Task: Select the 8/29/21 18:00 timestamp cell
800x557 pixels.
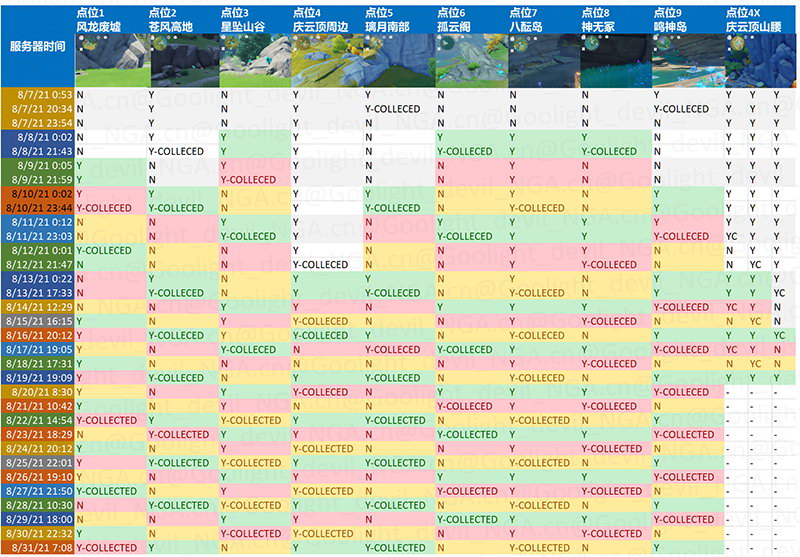Action: [x=38, y=520]
